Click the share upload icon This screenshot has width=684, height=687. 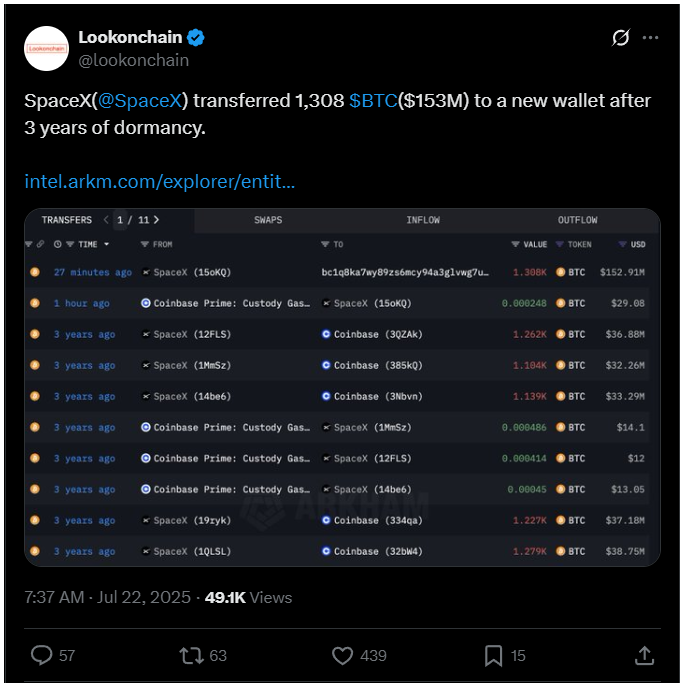pyautogui.click(x=644, y=655)
